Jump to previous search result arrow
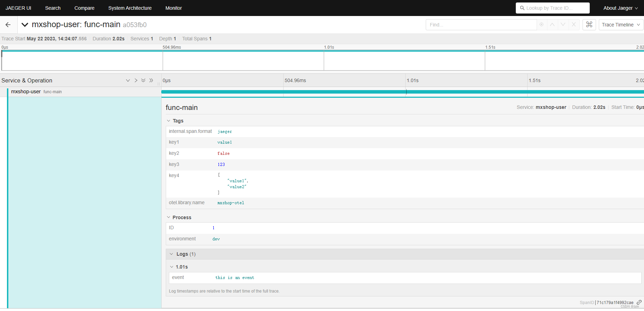 [x=552, y=25]
